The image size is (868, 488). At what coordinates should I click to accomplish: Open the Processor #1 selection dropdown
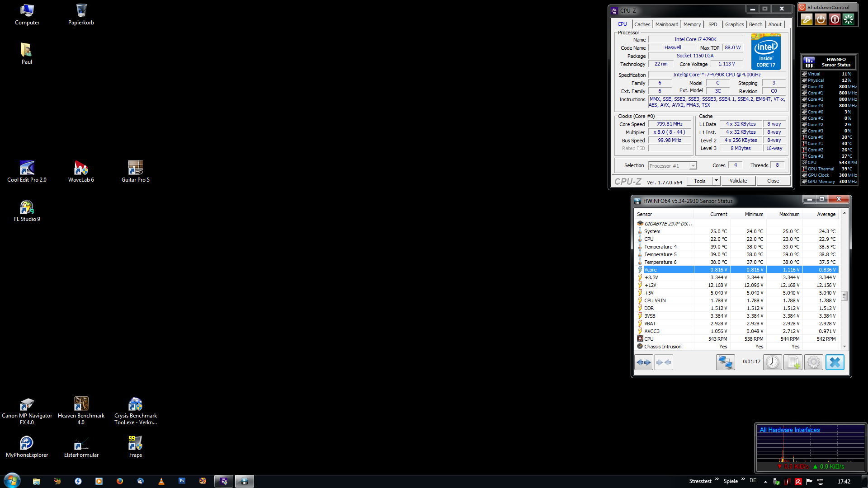(693, 166)
